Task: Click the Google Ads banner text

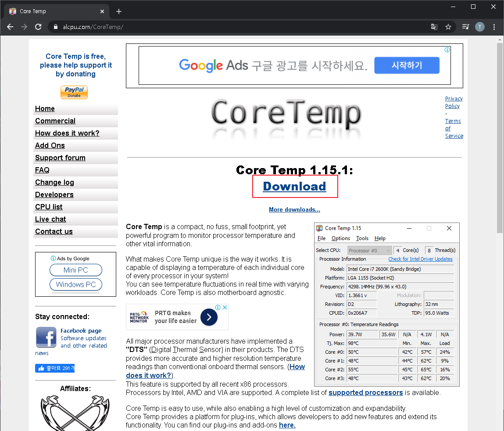Action: 273,65
